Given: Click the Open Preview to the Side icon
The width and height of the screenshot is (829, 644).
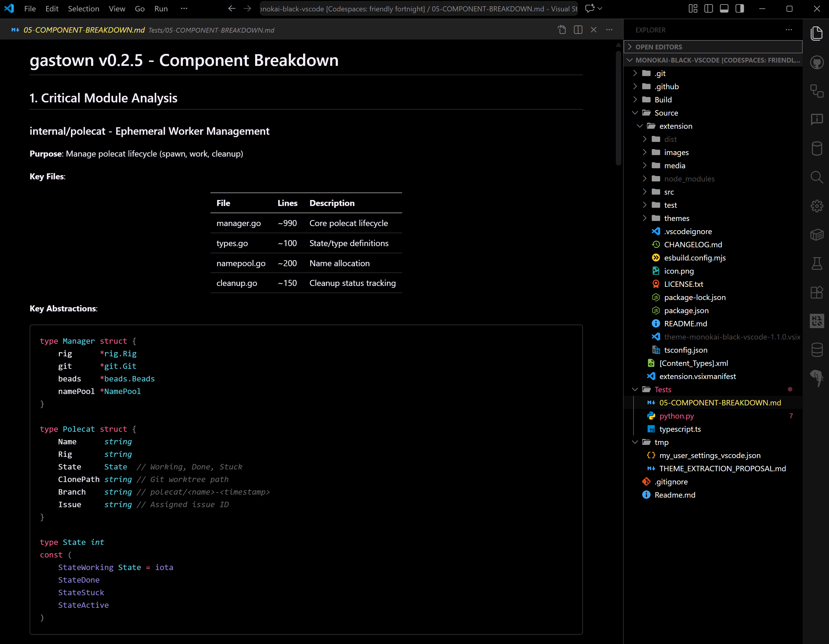Looking at the screenshot, I should tap(562, 30).
